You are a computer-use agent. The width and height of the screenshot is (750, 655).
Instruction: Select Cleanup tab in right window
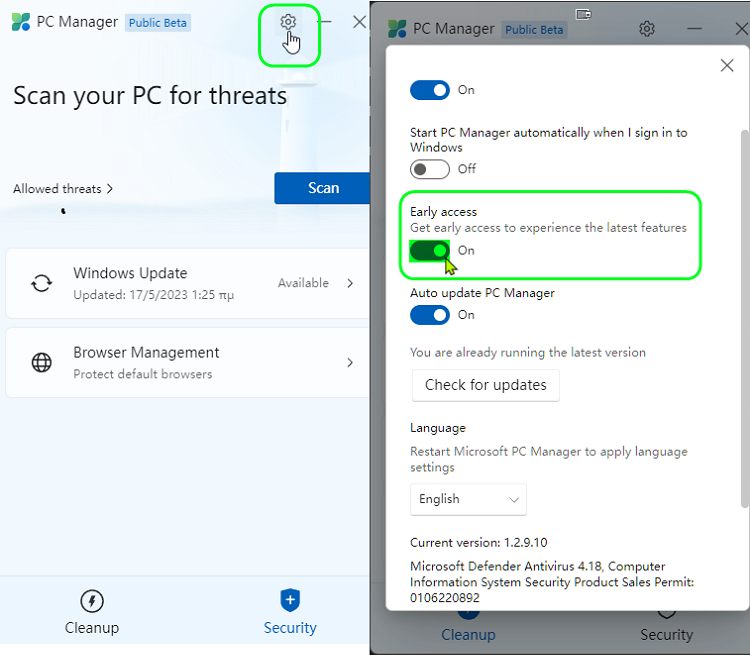[x=468, y=633]
